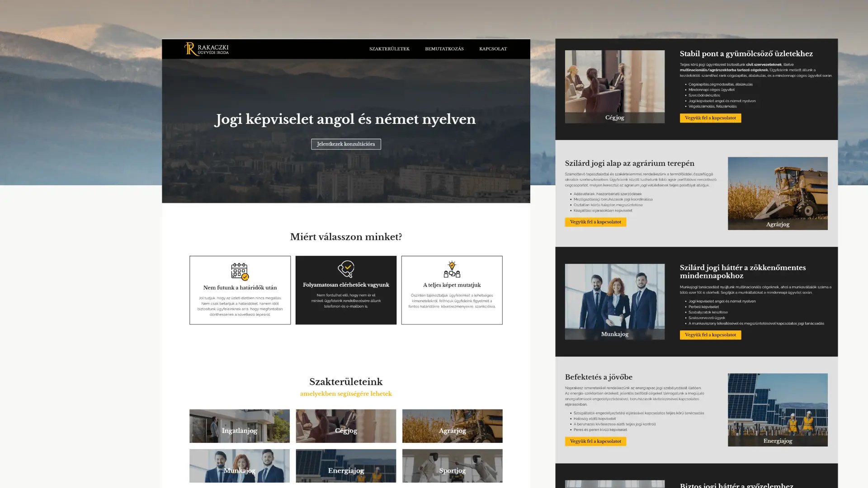The width and height of the screenshot is (868, 488).
Task: Open the Cégjog tile in Szakterületeink grid
Action: click(x=346, y=426)
